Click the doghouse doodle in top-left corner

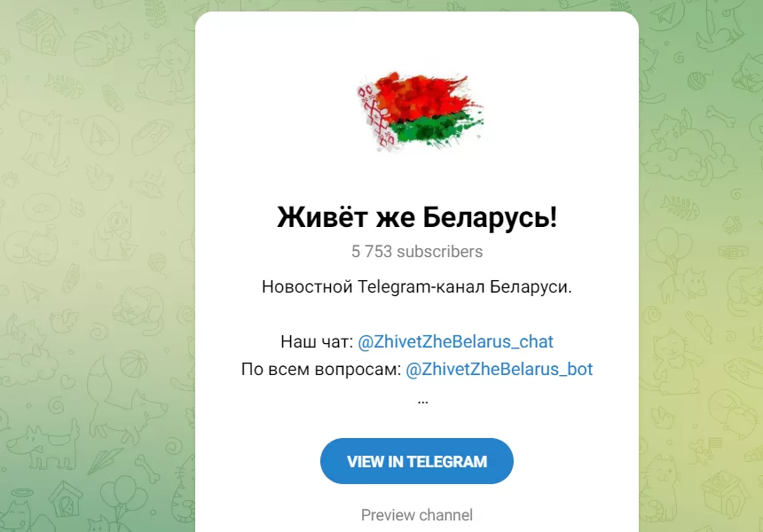click(41, 31)
